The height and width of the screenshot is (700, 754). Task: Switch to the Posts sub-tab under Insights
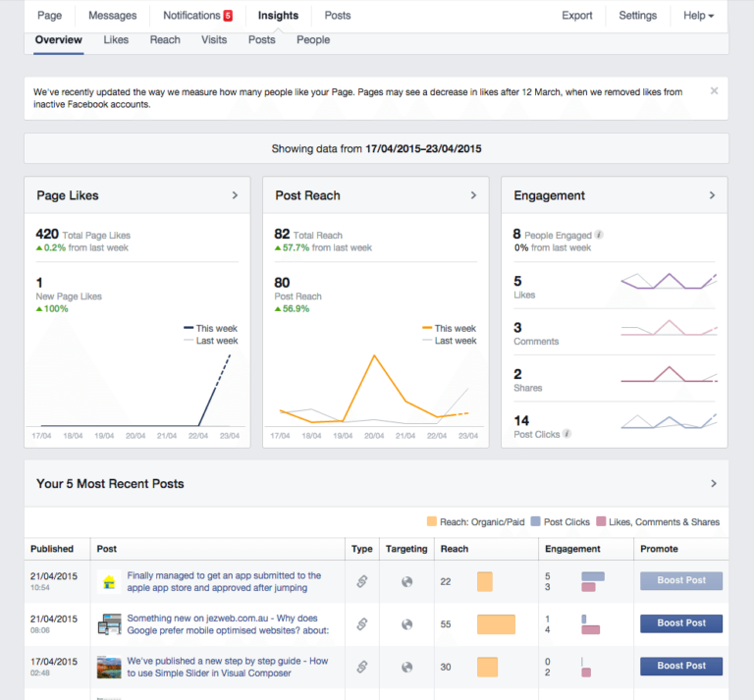[261, 40]
